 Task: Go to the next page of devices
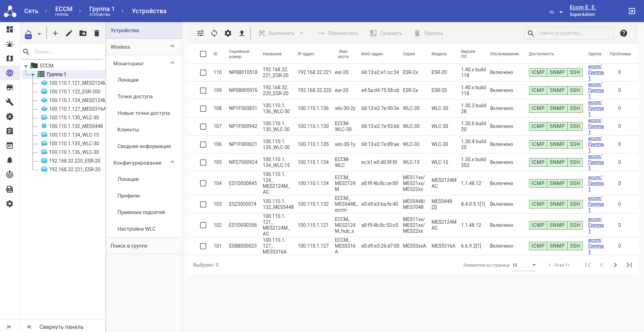(x=615, y=265)
